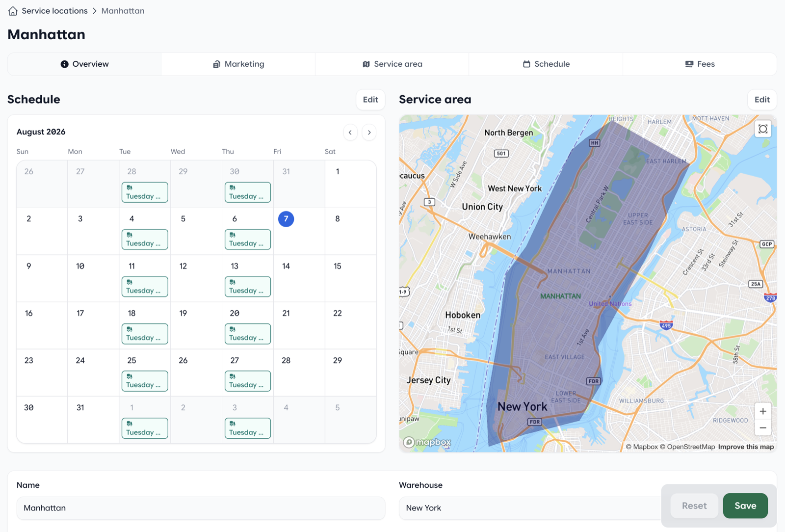Open the delivery event on August 20

pyautogui.click(x=248, y=334)
